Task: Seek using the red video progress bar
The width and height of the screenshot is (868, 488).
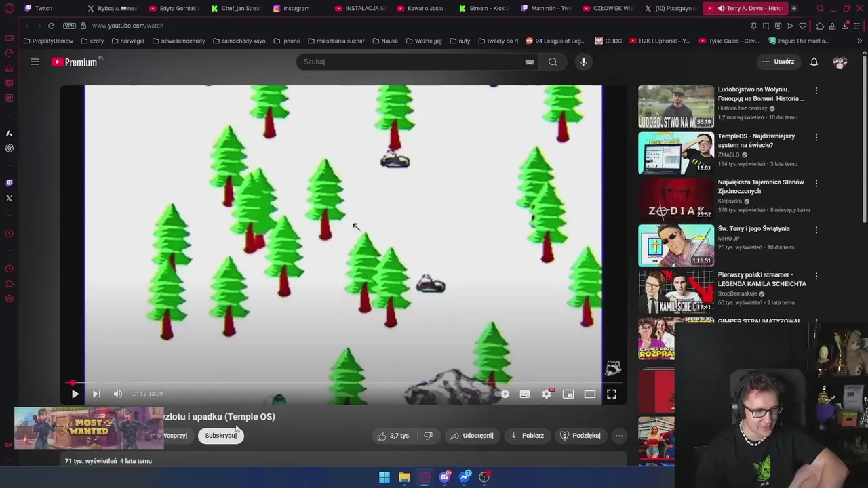Action: click(343, 383)
